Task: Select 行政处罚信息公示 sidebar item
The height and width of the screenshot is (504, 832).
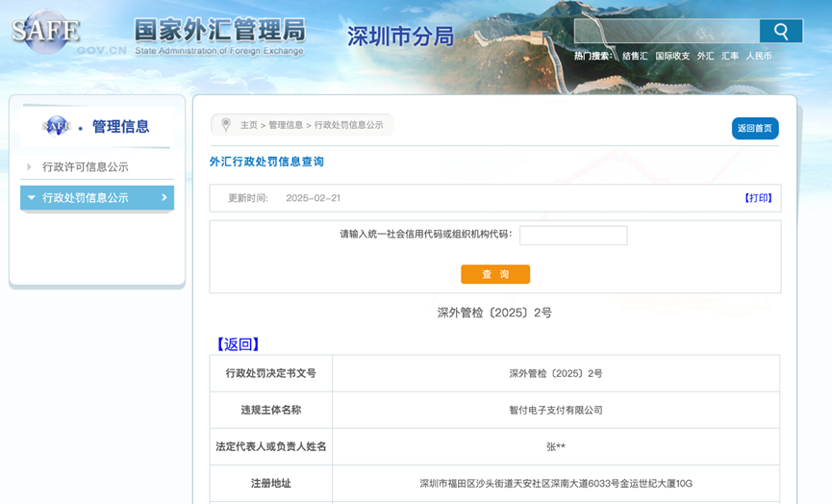Action: 97,198
